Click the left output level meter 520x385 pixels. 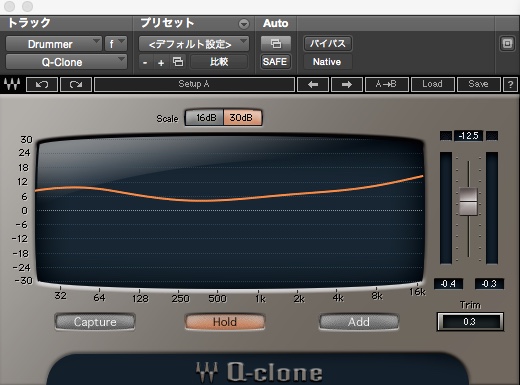pyautogui.click(x=446, y=208)
